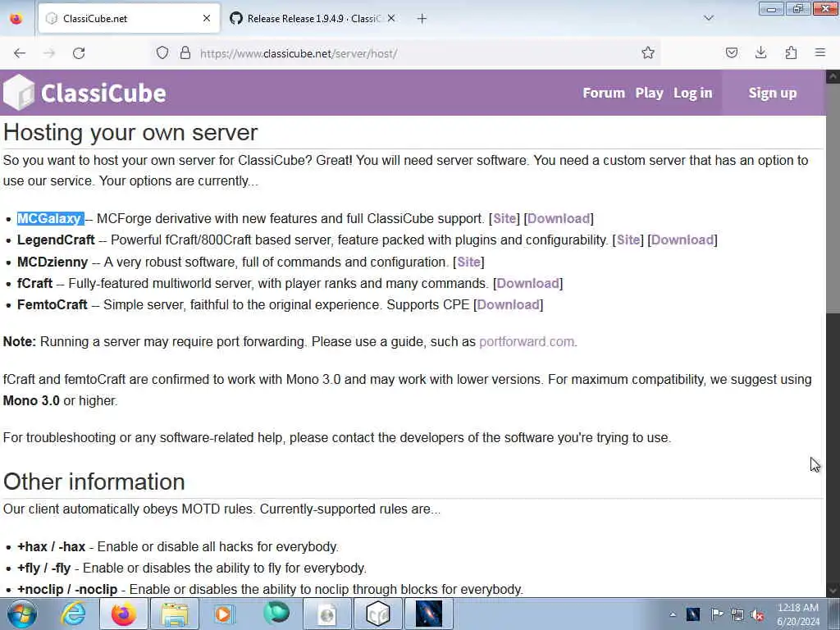The width and height of the screenshot is (840, 630).
Task: Open the Windows Start menu
Action: pos(21,614)
